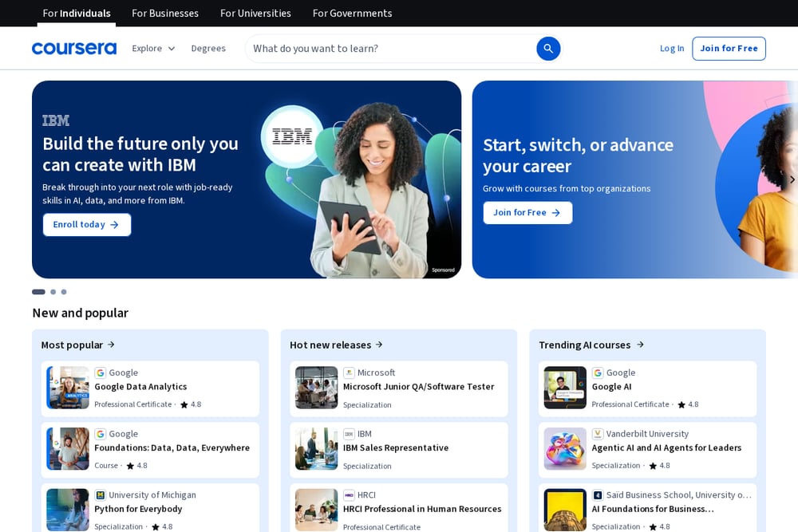The image size is (798, 532).
Task: Open the Agentic AI and AI Agents thumbnail
Action: [565, 448]
